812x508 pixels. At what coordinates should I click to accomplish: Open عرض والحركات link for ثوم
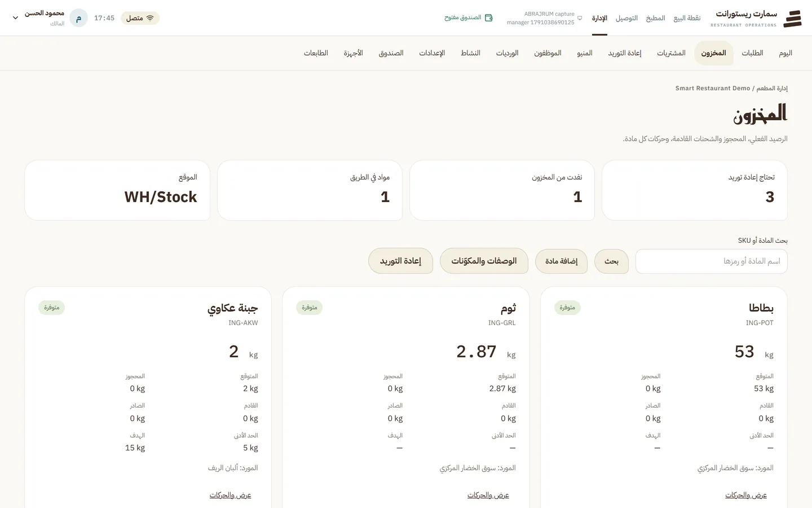tap(488, 495)
